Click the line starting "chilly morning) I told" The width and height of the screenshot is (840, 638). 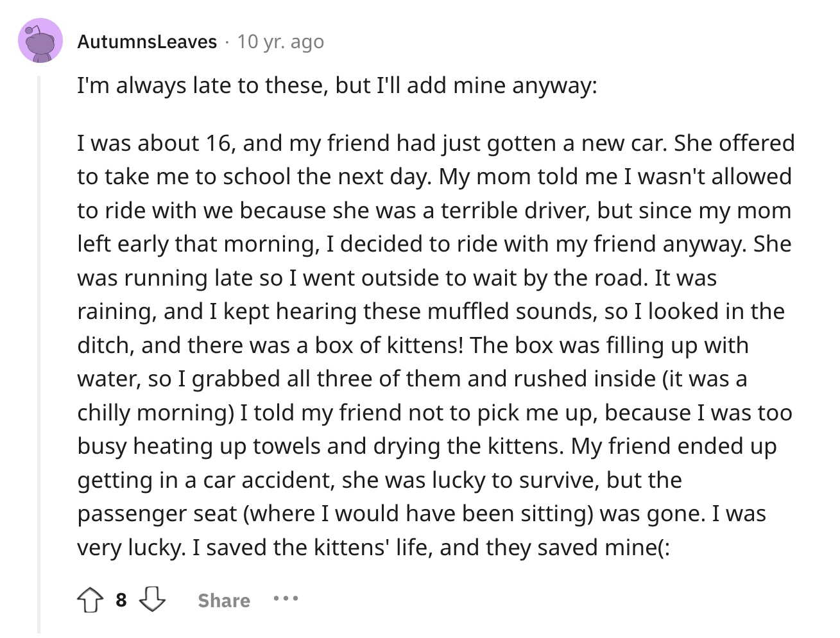click(434, 412)
